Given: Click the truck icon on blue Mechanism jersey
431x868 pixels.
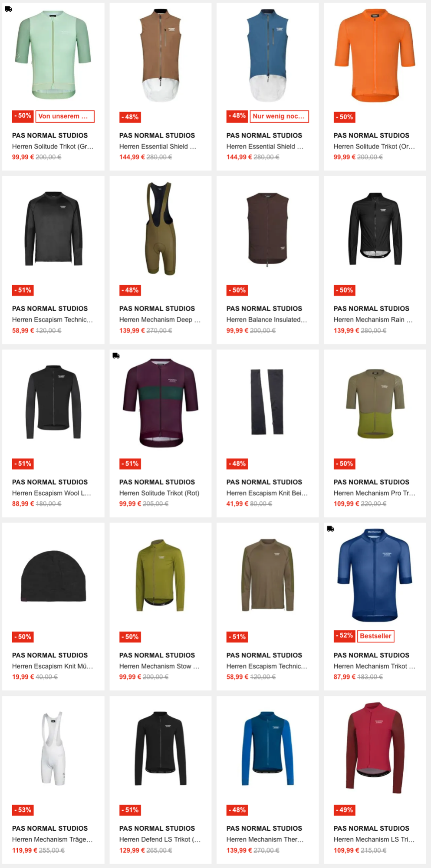Looking at the screenshot, I should (x=330, y=529).
